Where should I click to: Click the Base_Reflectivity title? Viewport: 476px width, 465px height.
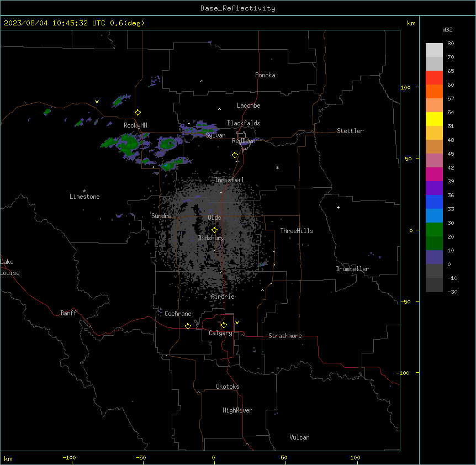(238, 8)
